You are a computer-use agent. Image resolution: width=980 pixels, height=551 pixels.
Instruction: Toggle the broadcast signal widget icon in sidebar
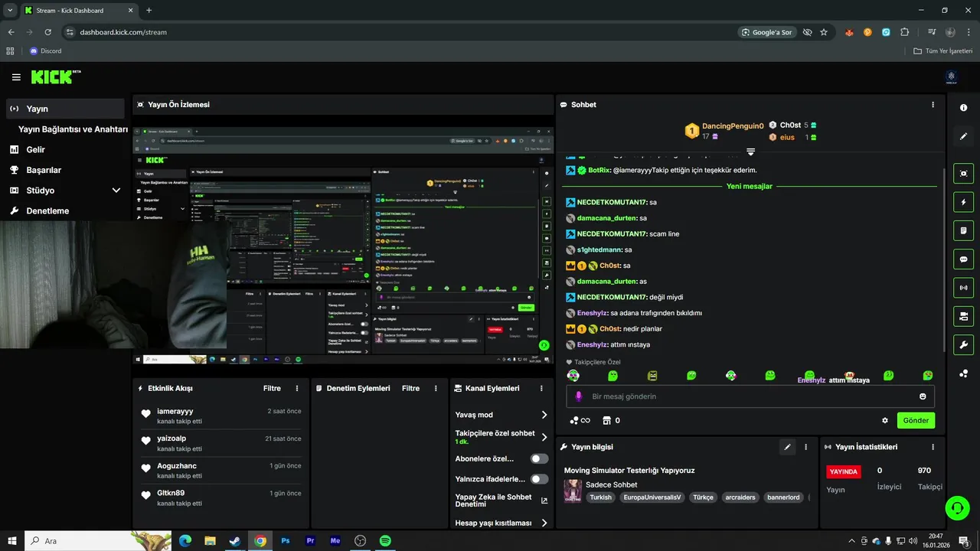coord(964,288)
